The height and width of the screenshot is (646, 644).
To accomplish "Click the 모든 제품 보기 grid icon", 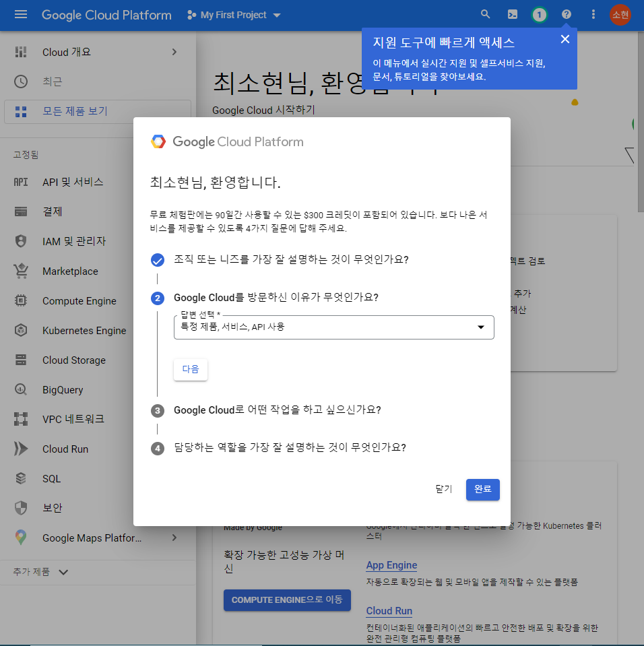I will [21, 112].
